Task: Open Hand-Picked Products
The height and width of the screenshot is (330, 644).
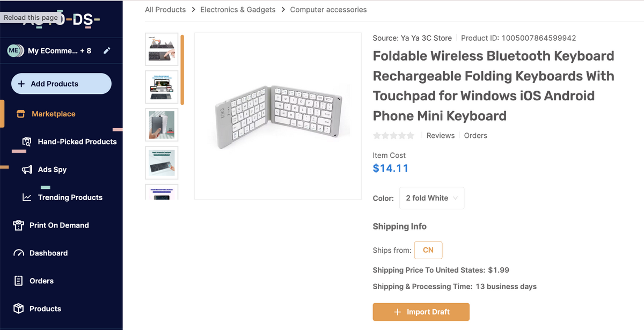Action: (x=77, y=142)
